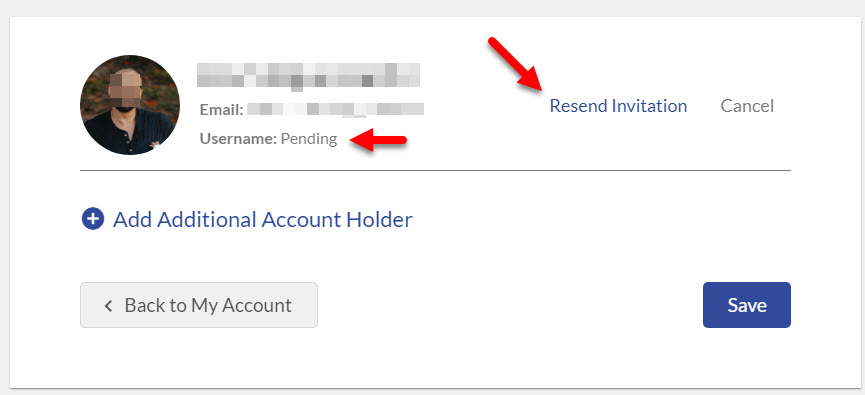Save the account holder changes
Screen dimensions: 865x395
click(746, 305)
